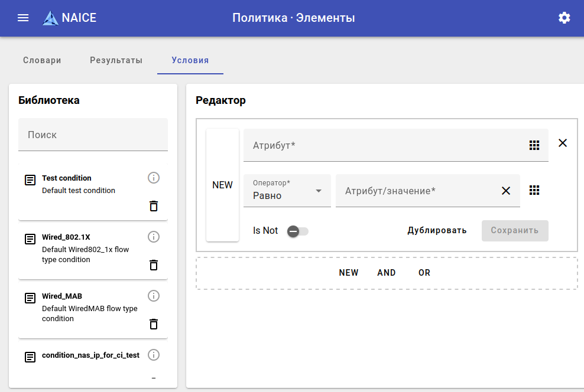584x392 pixels.
Task: Clear the Атрибут/значение field
Action: tap(506, 191)
